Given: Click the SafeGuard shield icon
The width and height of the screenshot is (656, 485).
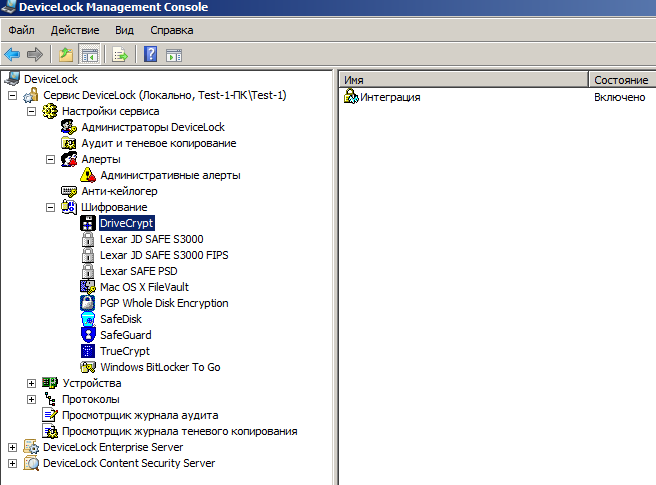Looking at the screenshot, I should point(88,335).
